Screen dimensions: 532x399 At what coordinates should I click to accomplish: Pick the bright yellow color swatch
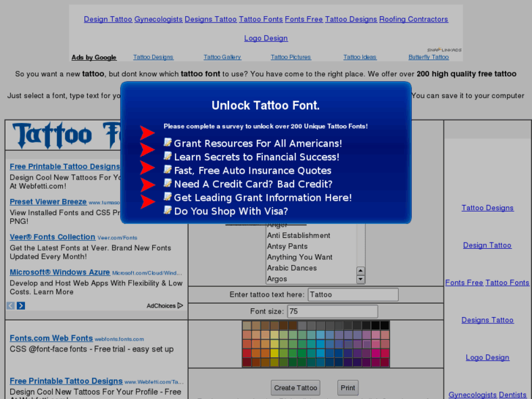(274, 353)
